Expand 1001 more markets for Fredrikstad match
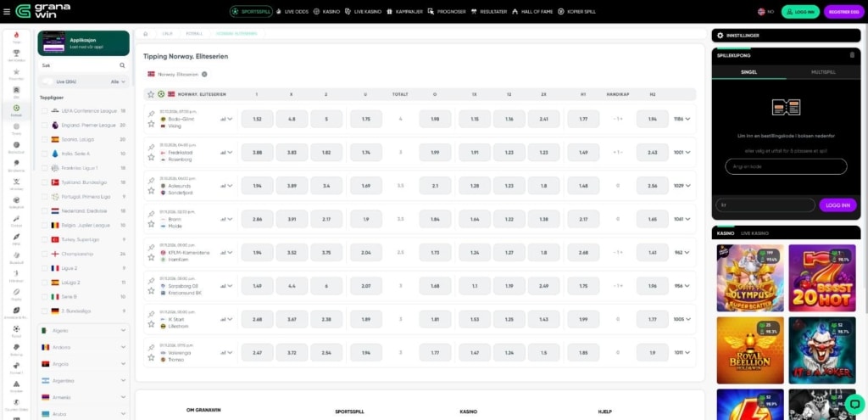The width and height of the screenshot is (868, 420). pyautogui.click(x=682, y=153)
